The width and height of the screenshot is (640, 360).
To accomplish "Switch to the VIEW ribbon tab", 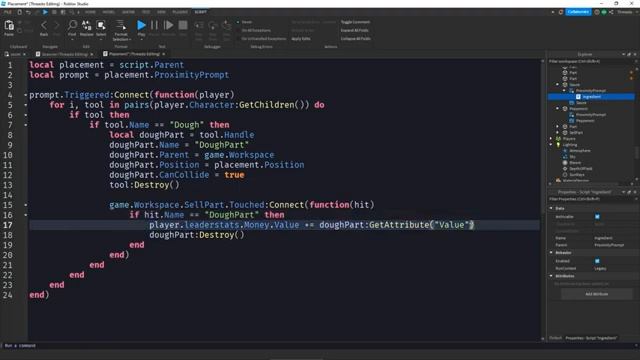I will 161,12.
